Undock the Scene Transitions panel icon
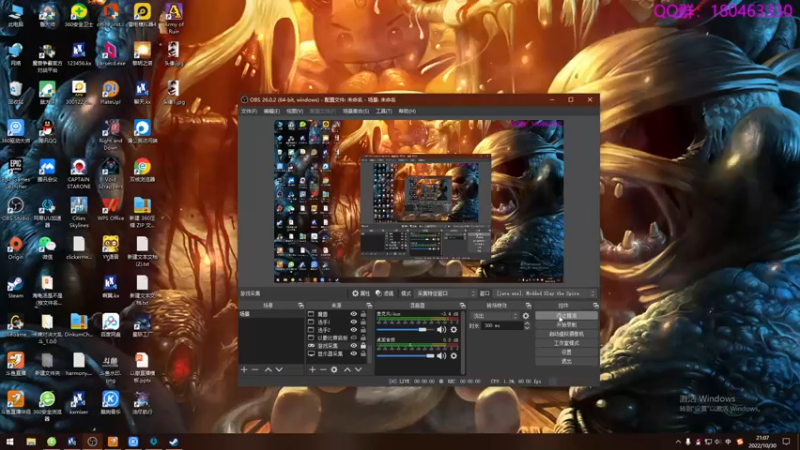Viewport: 800px width, 450px height. tap(529, 305)
